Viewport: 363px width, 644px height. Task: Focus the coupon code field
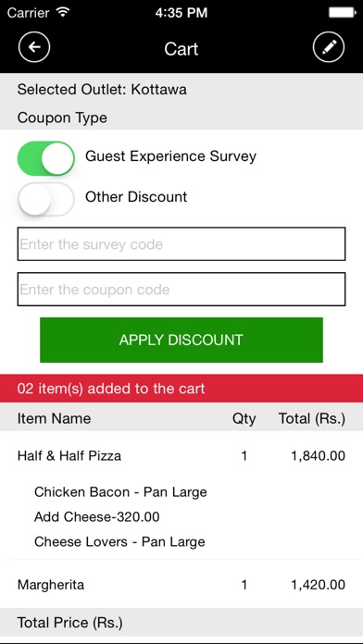(x=181, y=289)
